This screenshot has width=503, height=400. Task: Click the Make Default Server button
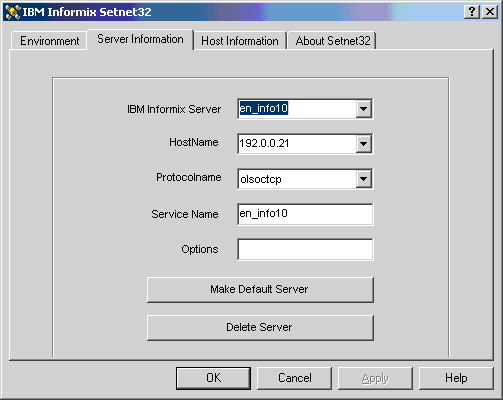pos(260,289)
